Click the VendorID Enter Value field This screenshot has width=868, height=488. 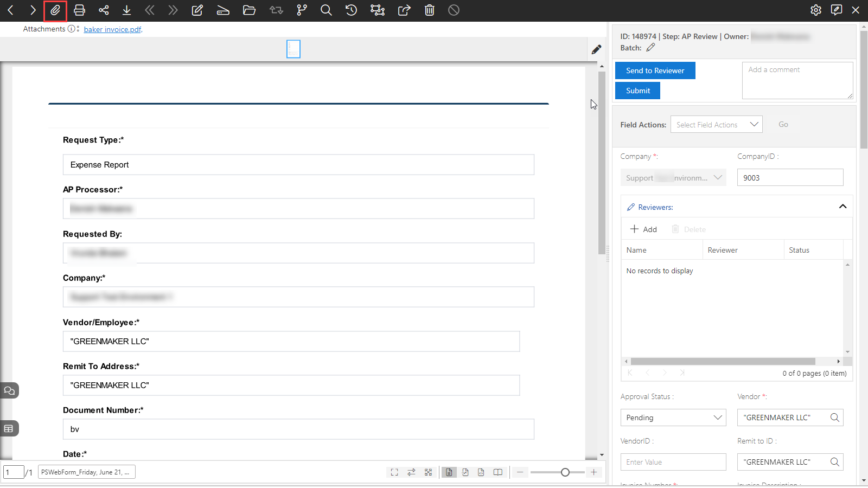673,462
